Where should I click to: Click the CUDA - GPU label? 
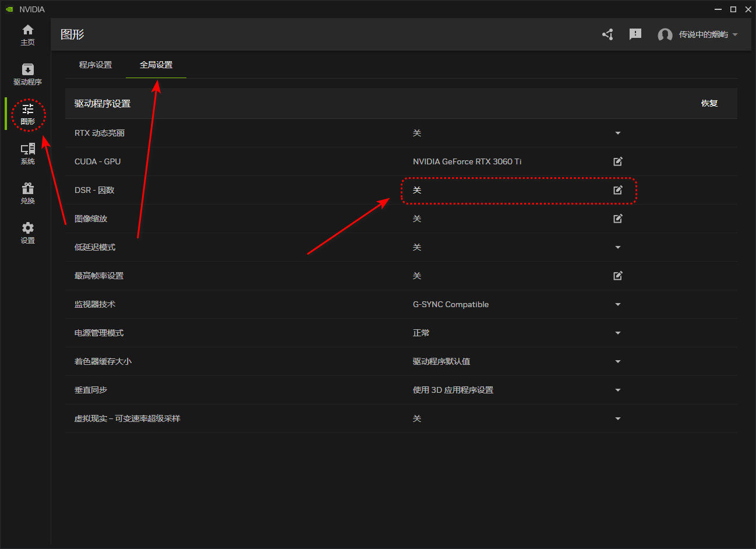pos(98,161)
